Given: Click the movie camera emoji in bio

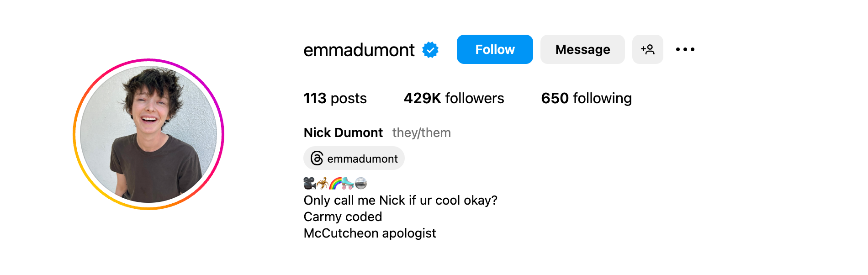Looking at the screenshot, I should point(310,183).
